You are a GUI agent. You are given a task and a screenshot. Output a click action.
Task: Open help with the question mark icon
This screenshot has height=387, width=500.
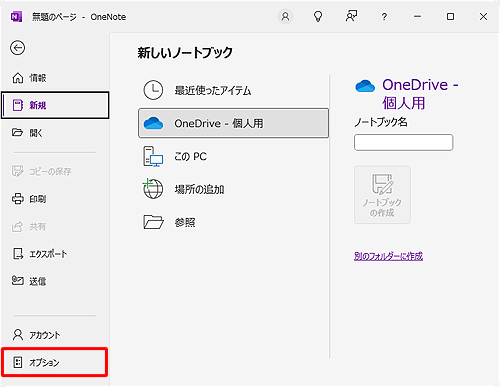(x=384, y=16)
